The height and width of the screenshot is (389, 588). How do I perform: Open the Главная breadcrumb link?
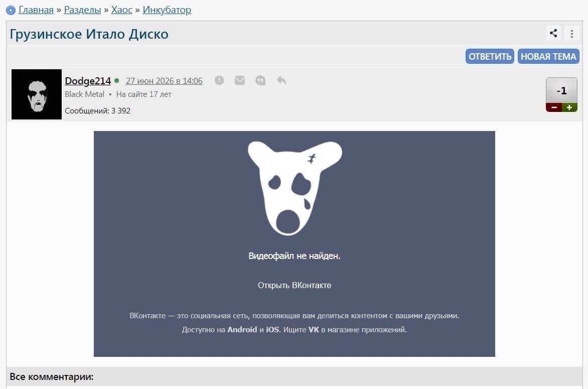pyautogui.click(x=36, y=10)
